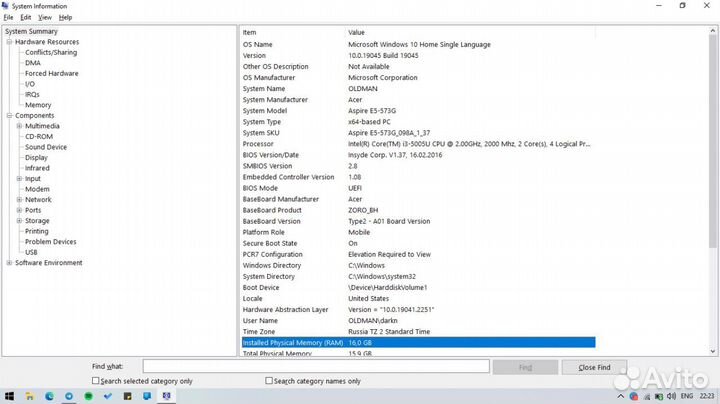Select Modem in the tree
720x404 pixels.
(x=37, y=189)
